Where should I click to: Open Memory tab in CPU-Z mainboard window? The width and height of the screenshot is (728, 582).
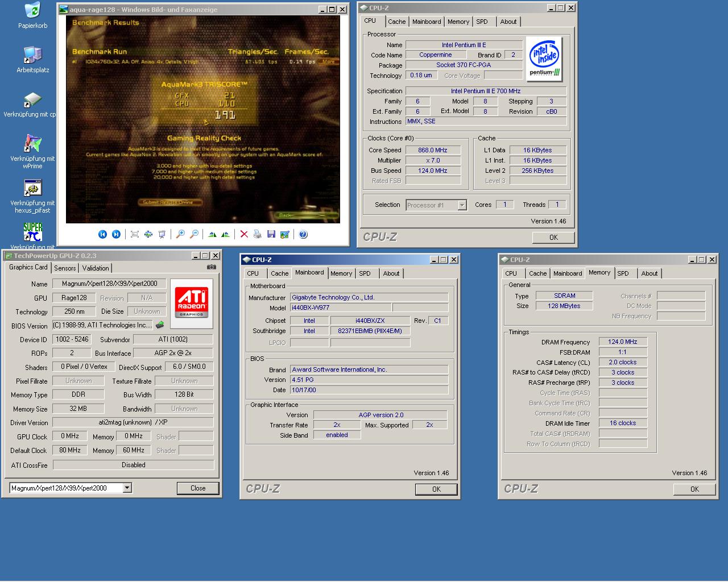click(341, 273)
